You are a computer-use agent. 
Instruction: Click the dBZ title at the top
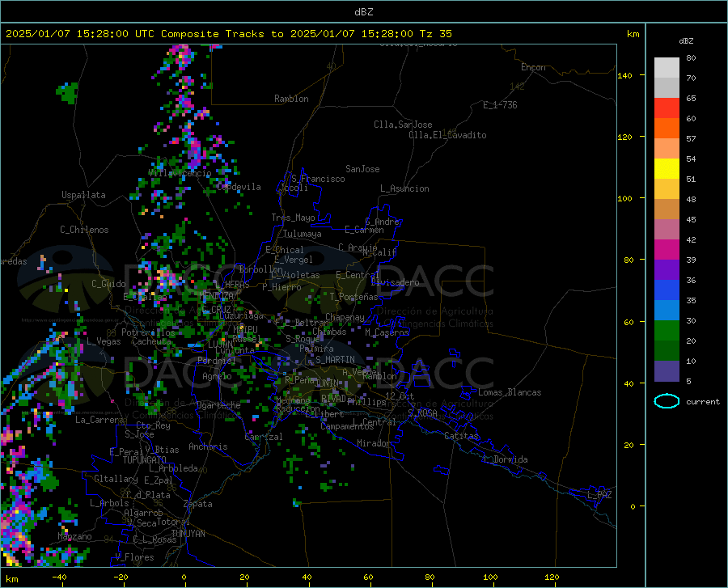coord(363,12)
